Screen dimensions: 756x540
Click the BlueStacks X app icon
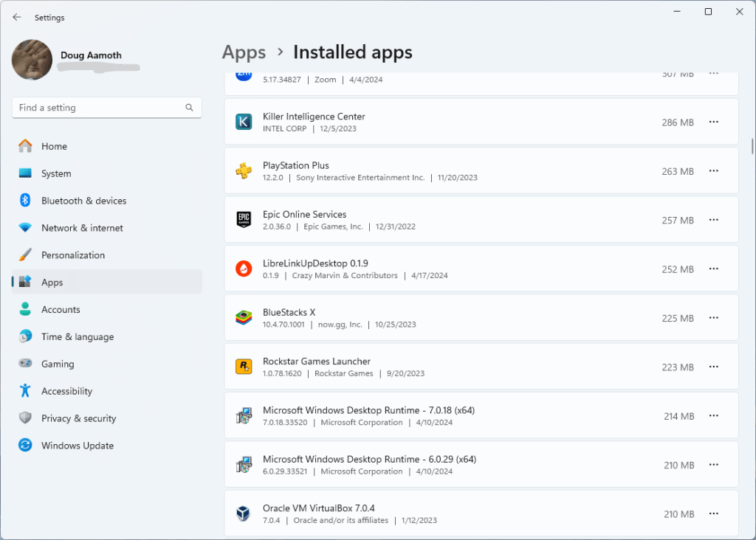(244, 318)
